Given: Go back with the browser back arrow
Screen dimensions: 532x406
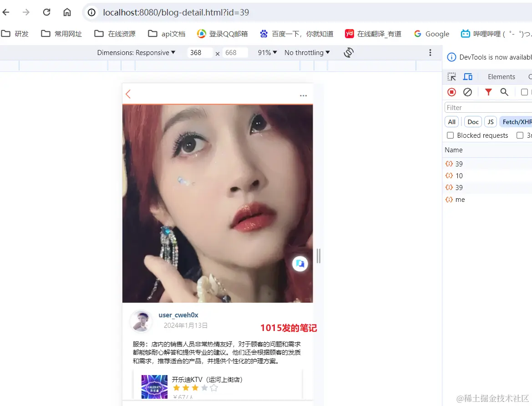Looking at the screenshot, I should pos(6,13).
